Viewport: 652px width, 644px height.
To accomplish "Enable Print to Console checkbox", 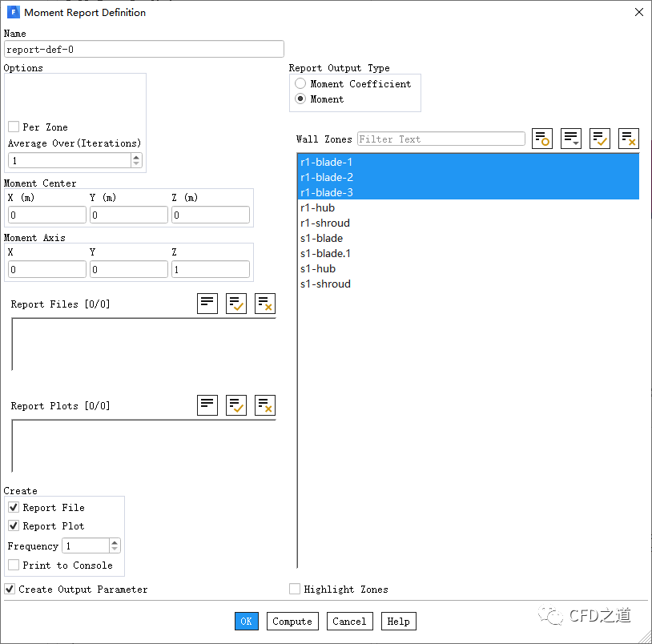I will click(x=14, y=566).
